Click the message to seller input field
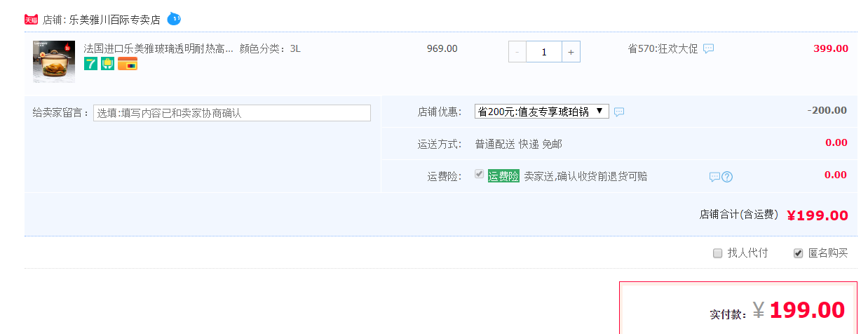The image size is (868, 334). coord(232,113)
